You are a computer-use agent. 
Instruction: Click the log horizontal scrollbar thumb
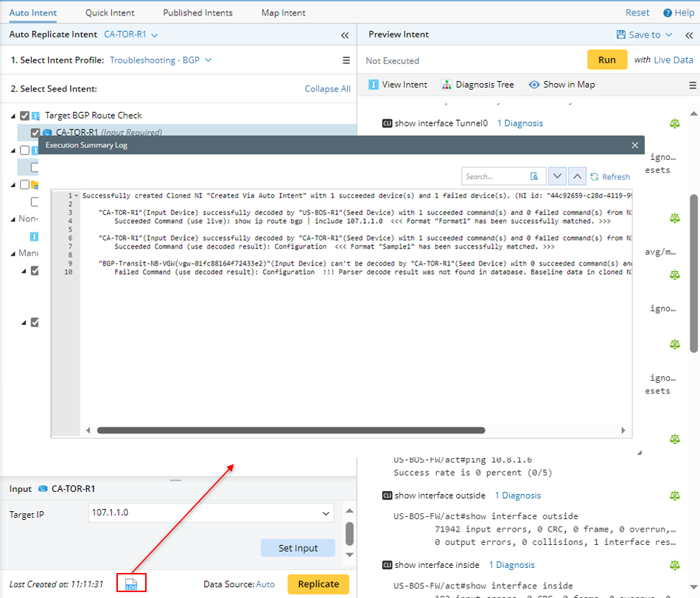tap(291, 430)
